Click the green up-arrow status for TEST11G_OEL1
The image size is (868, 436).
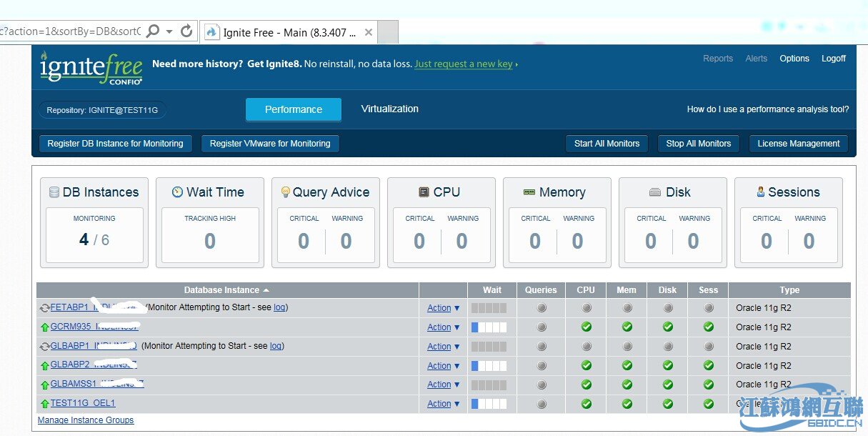coord(44,404)
